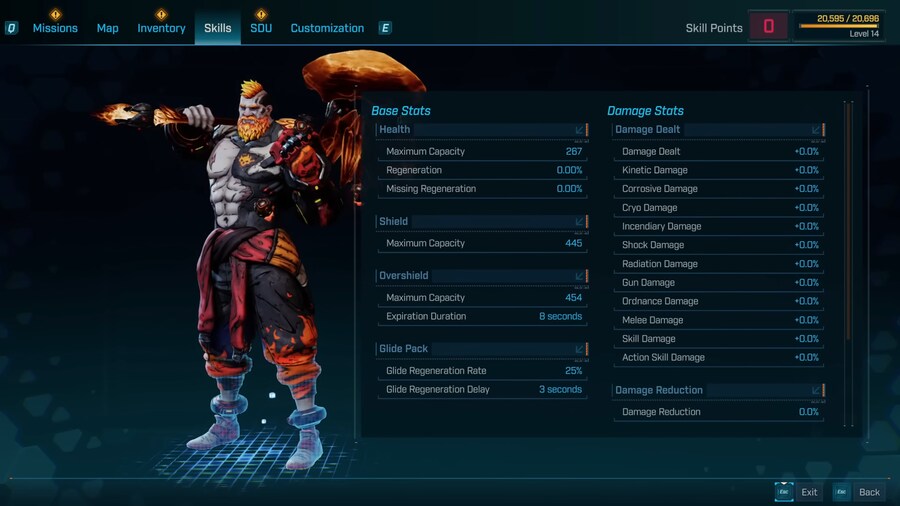Image resolution: width=900 pixels, height=506 pixels.
Task: Click the Q key previous-tab icon
Action: click(x=11, y=28)
